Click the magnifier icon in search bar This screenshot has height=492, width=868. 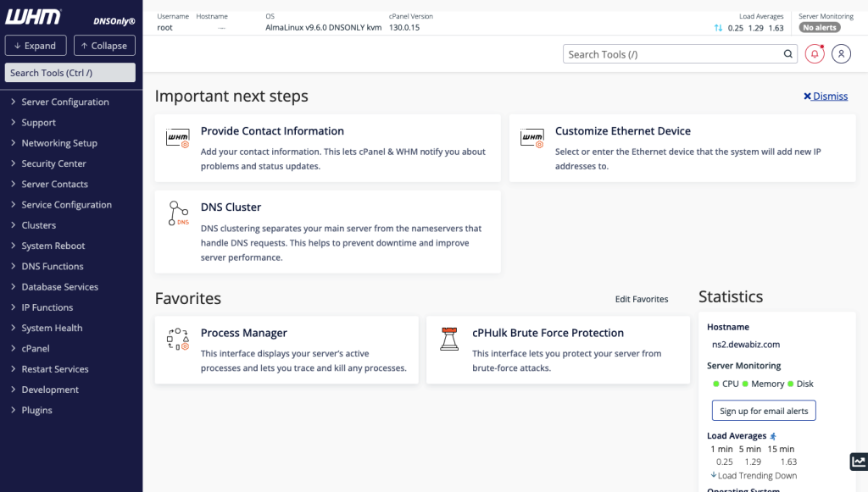[x=787, y=54]
